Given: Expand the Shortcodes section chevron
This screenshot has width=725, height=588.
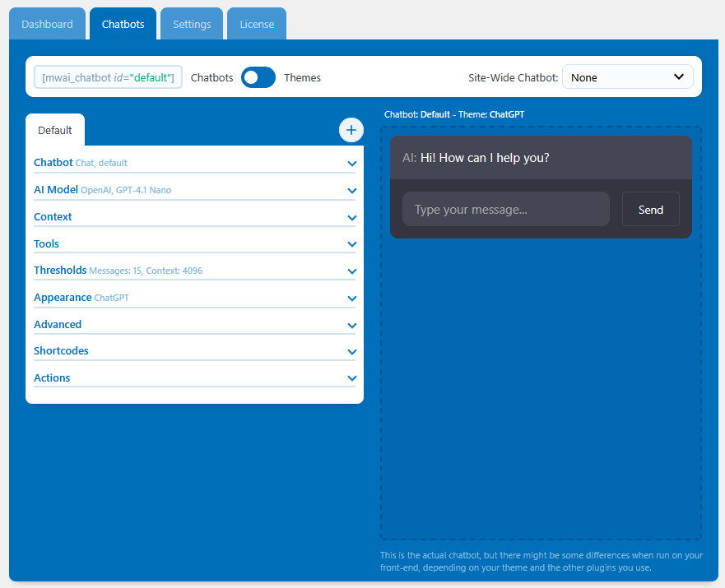Looking at the screenshot, I should pos(351,352).
